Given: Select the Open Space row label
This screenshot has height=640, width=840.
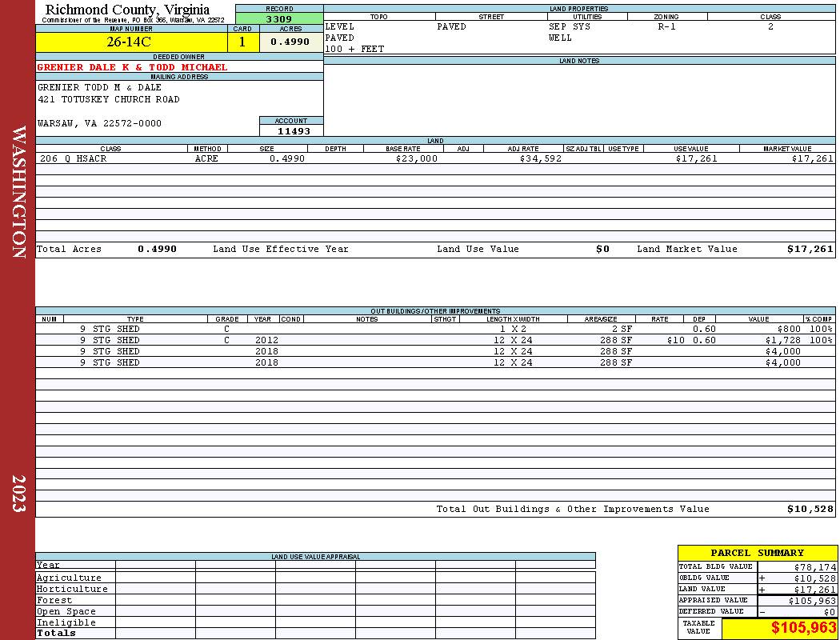Looking at the screenshot, I should point(66,612).
